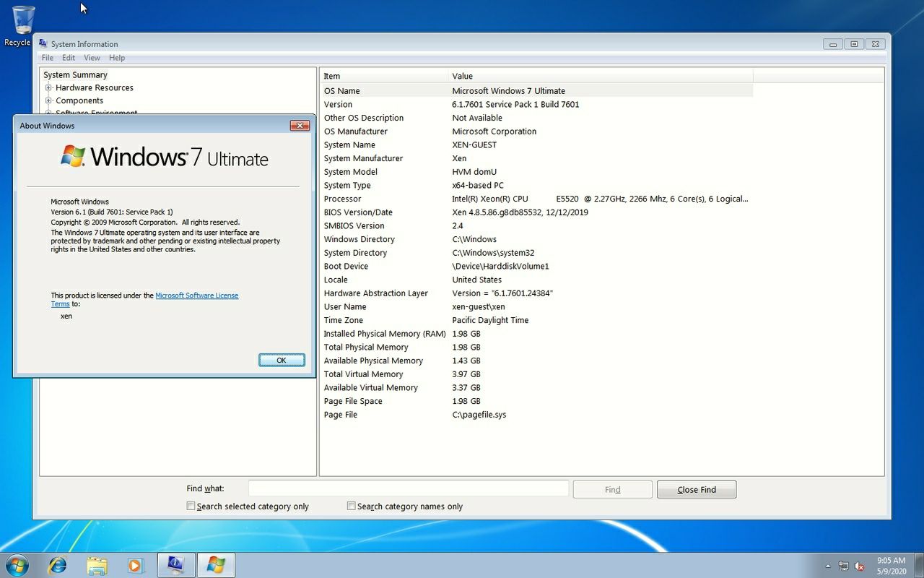Minimize the System Information window
The height and width of the screenshot is (578, 924).
click(833, 44)
